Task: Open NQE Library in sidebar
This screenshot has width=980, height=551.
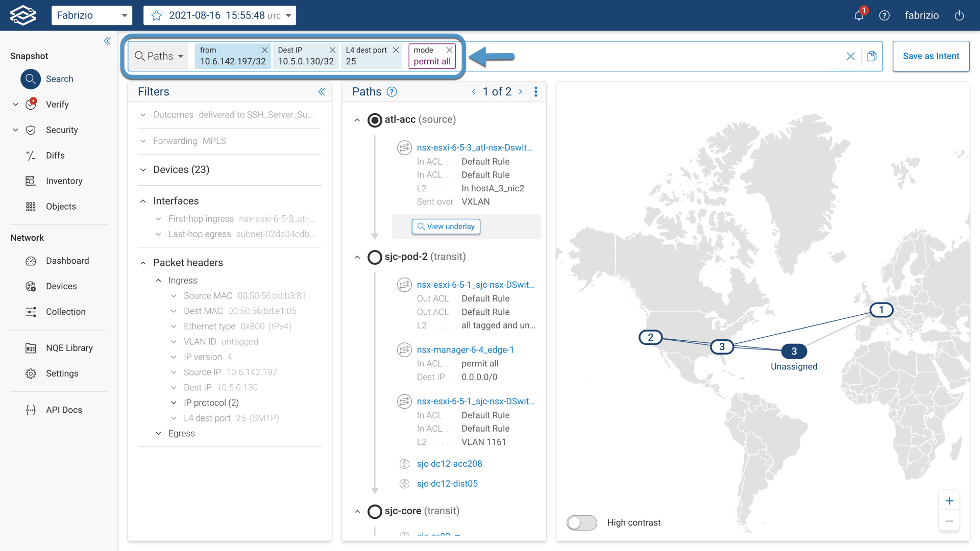Action: point(69,348)
